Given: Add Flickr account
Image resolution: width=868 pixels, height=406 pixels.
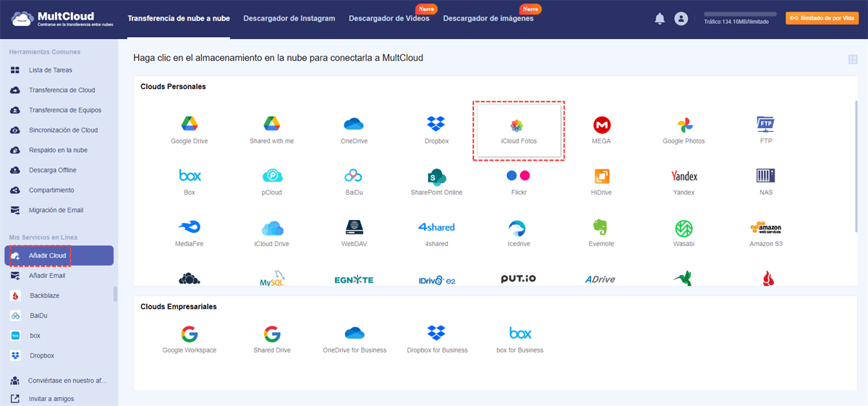Looking at the screenshot, I should click(519, 182).
